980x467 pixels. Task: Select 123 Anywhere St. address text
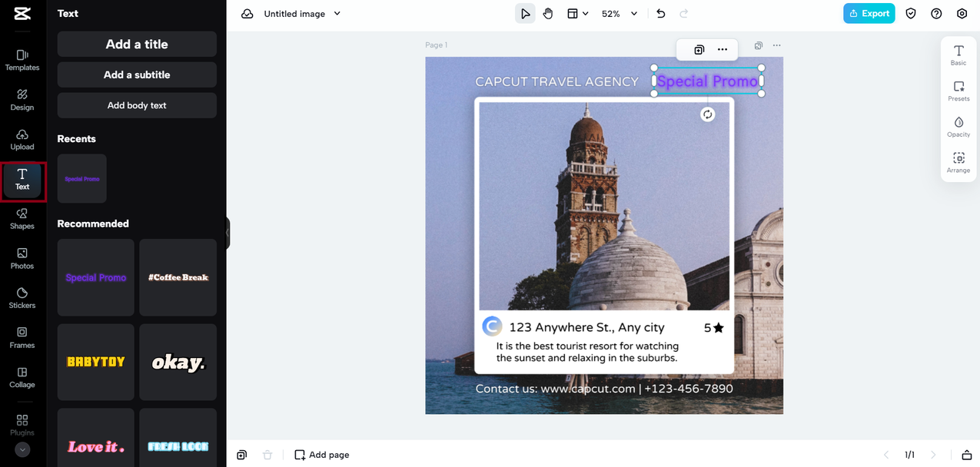(x=586, y=327)
